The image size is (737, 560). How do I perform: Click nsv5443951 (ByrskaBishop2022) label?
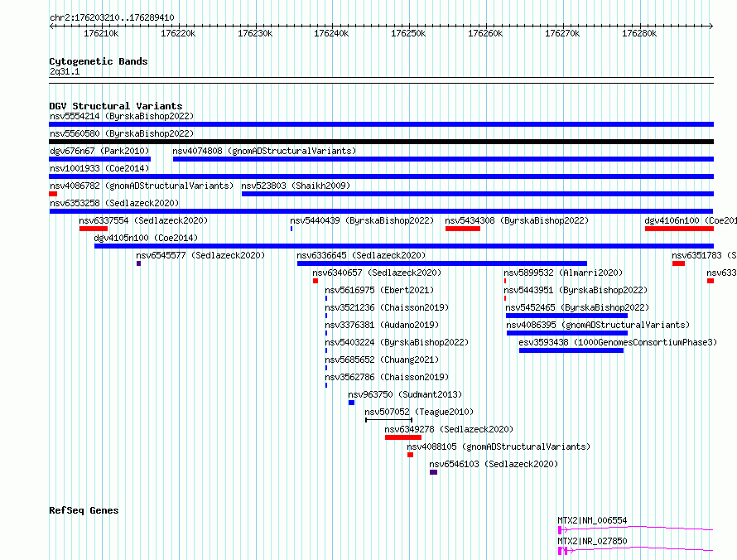click(x=576, y=290)
